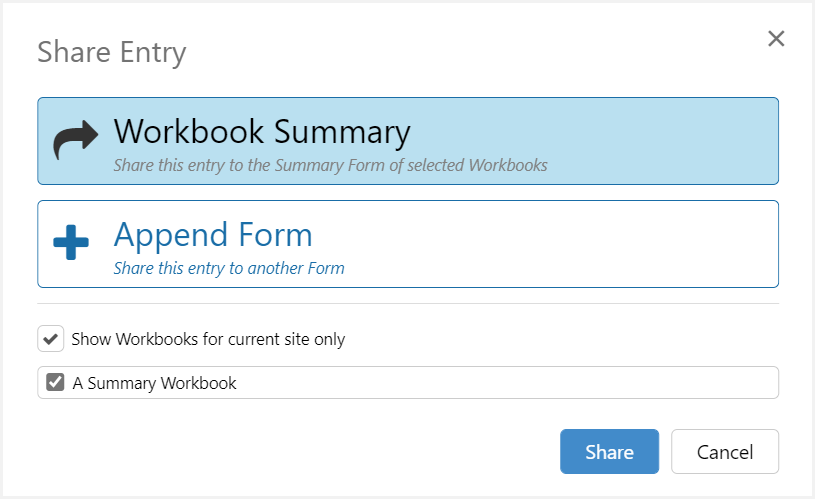
Task: Click the 'Show Workbooks for current site only' label
Action: [x=208, y=339]
